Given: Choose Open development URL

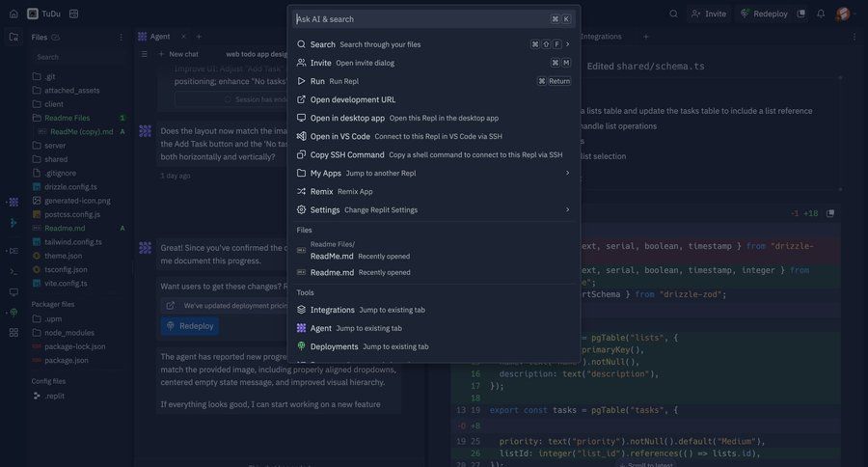Looking at the screenshot, I should point(434,99).
